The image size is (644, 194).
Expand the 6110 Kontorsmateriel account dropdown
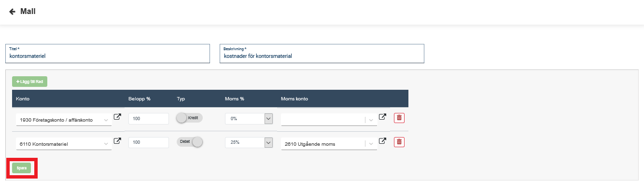(x=106, y=144)
